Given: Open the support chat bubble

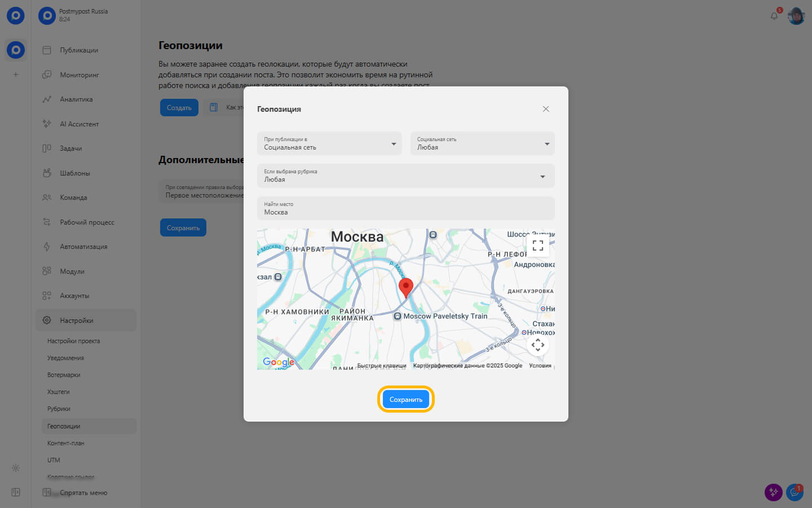Looking at the screenshot, I should (795, 492).
